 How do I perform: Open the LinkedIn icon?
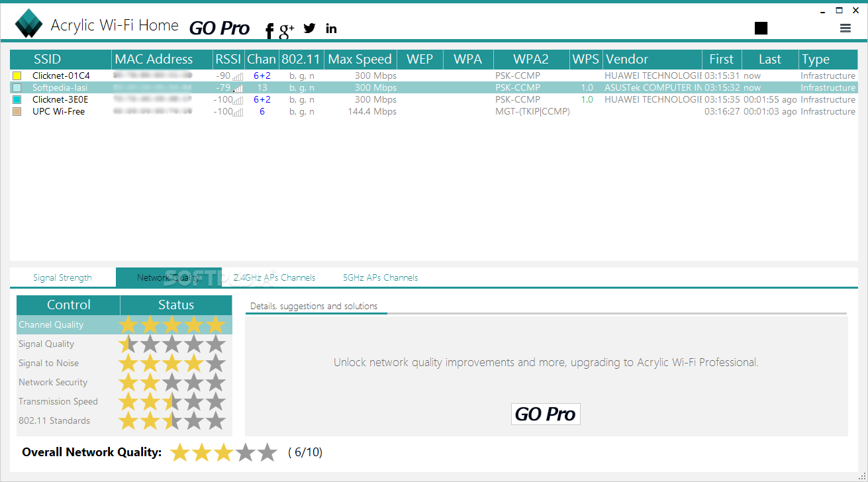331,28
